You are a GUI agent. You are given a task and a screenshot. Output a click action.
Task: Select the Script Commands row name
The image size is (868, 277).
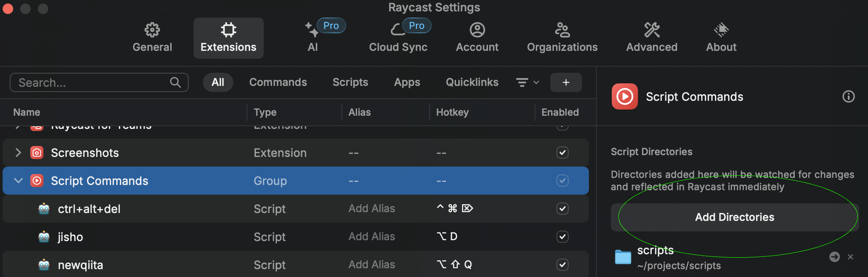pyautogui.click(x=100, y=181)
